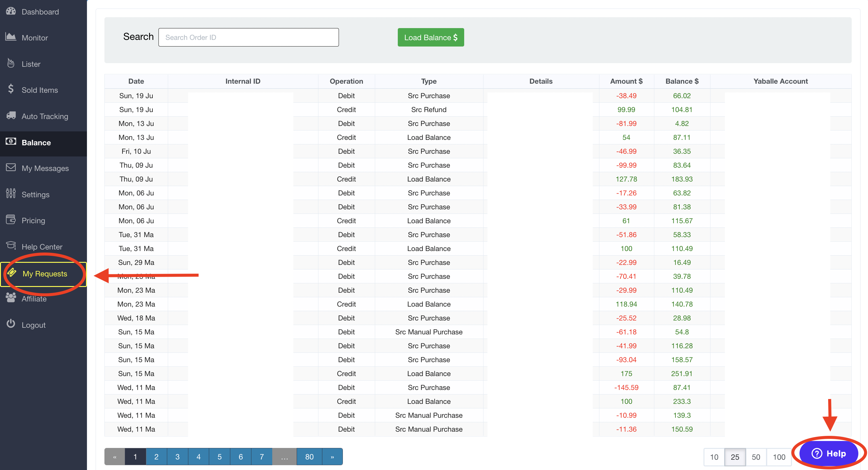Open My Messages in sidebar

(x=43, y=168)
